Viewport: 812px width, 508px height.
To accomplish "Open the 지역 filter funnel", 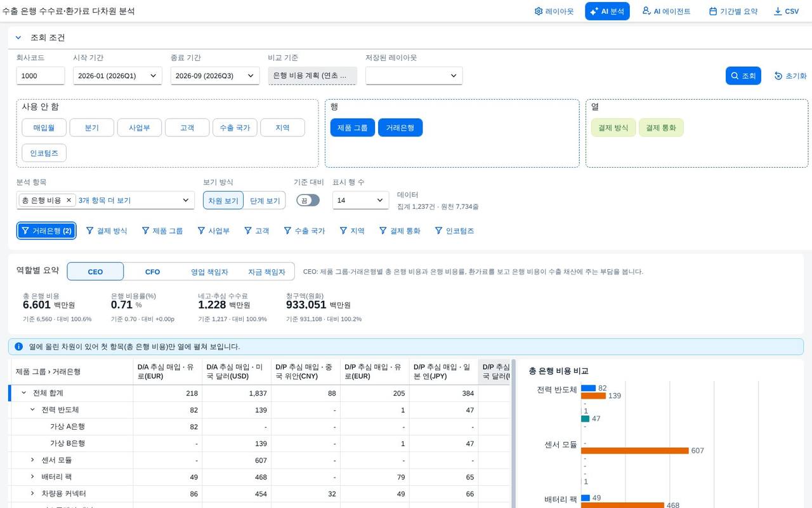I will point(352,231).
